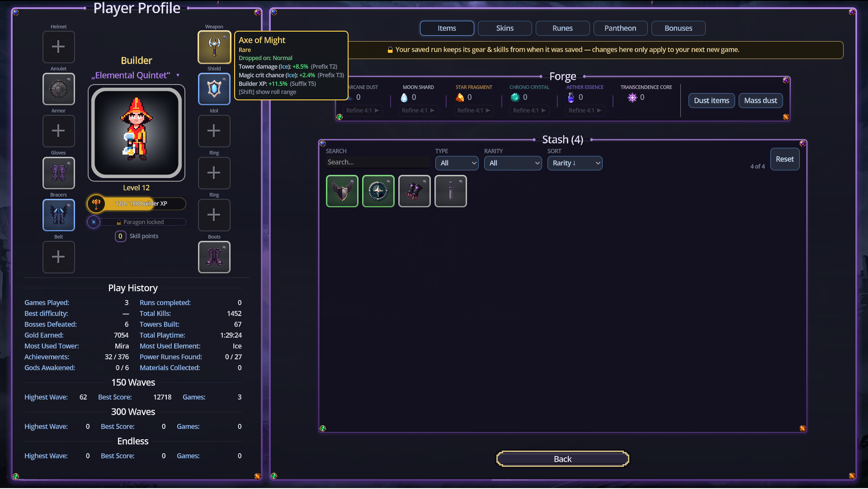
Task: Open the Runes tab
Action: tap(562, 28)
